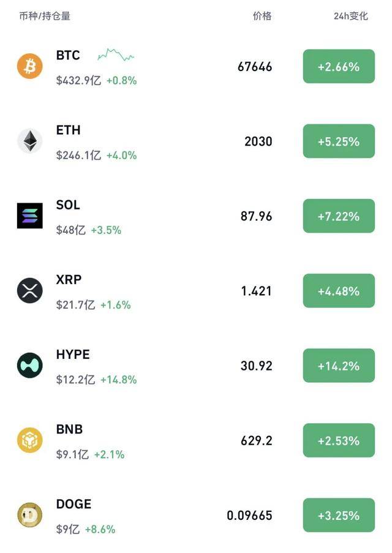The width and height of the screenshot is (392, 553).
Task: Click the BNB price 629.2
Action: coord(257,441)
